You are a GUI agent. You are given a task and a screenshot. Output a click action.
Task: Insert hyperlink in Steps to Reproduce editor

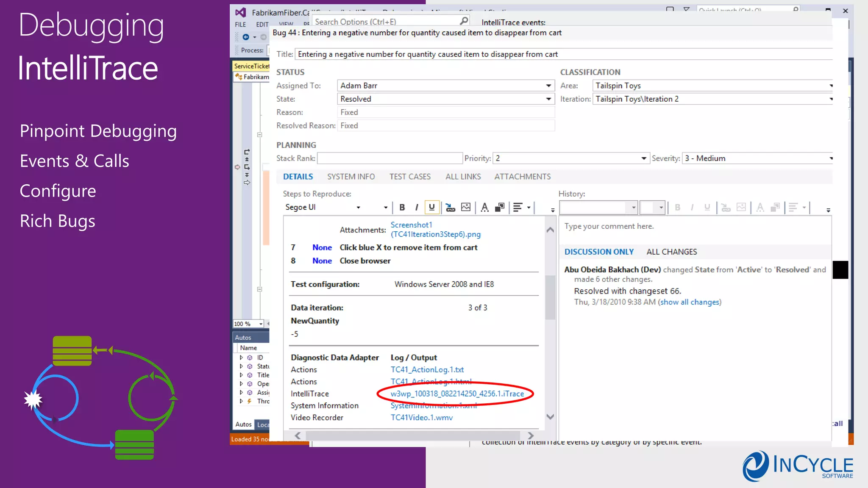pyautogui.click(x=450, y=207)
